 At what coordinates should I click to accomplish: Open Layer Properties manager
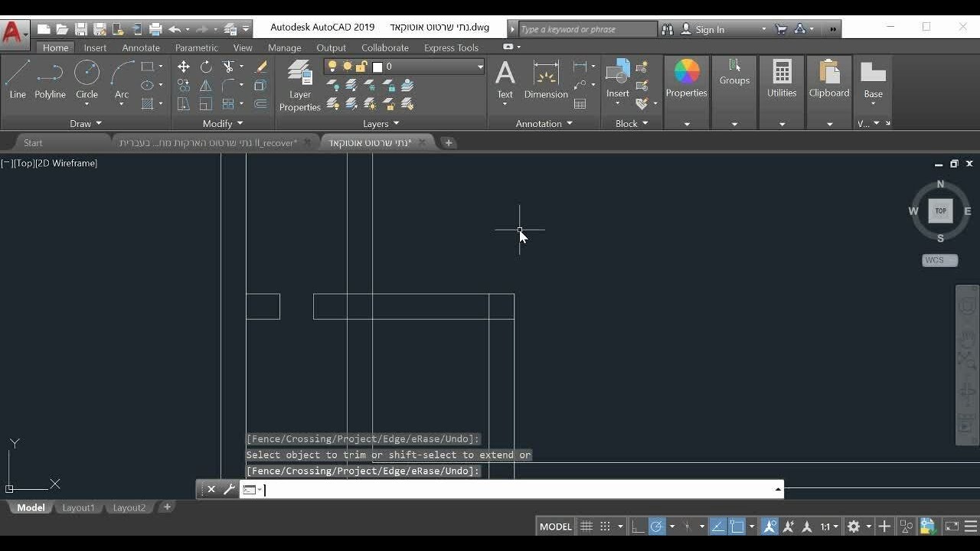(300, 86)
